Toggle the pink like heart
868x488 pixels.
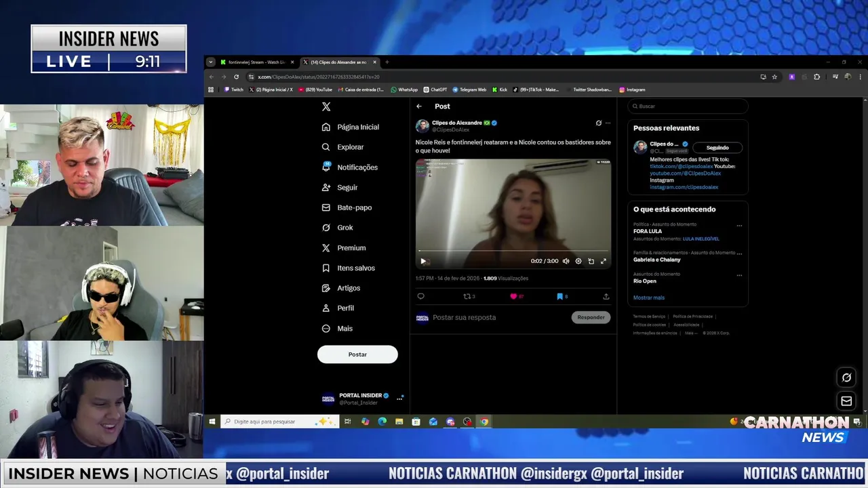click(x=513, y=296)
